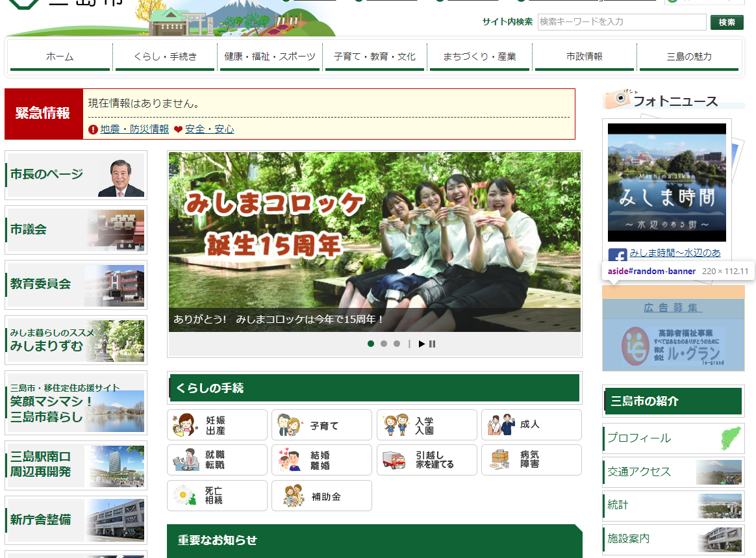Click the 検索 search button
This screenshot has height=558, width=756.
coord(727,22)
